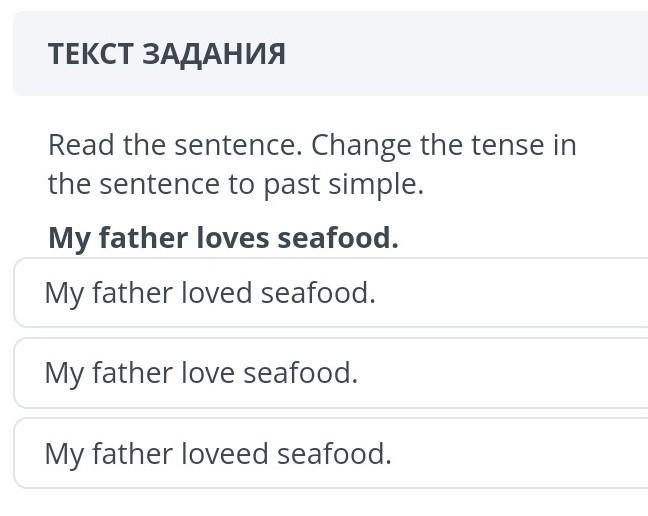Click the bold sentence "My father loves seafood."
Image resolution: width=648 pixels, height=516 pixels.
223,238
